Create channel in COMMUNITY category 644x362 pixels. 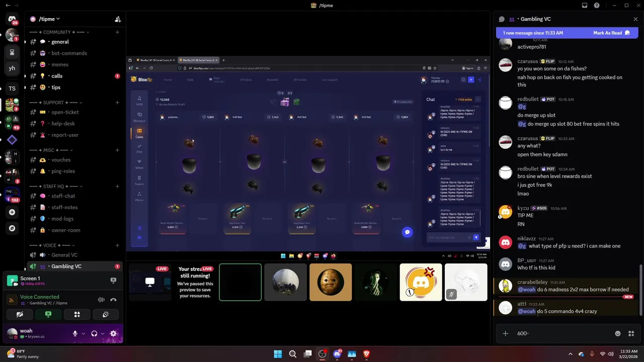point(117,32)
